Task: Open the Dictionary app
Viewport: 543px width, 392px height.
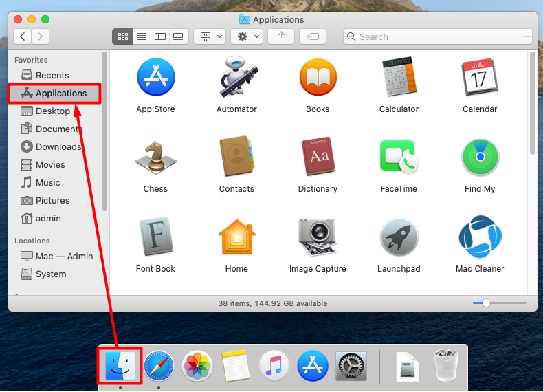Action: [318, 156]
